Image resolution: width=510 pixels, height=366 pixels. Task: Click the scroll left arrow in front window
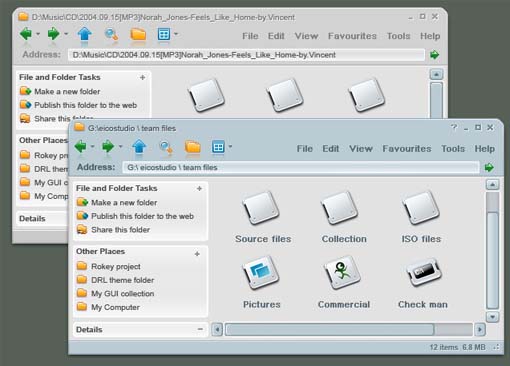(217, 330)
